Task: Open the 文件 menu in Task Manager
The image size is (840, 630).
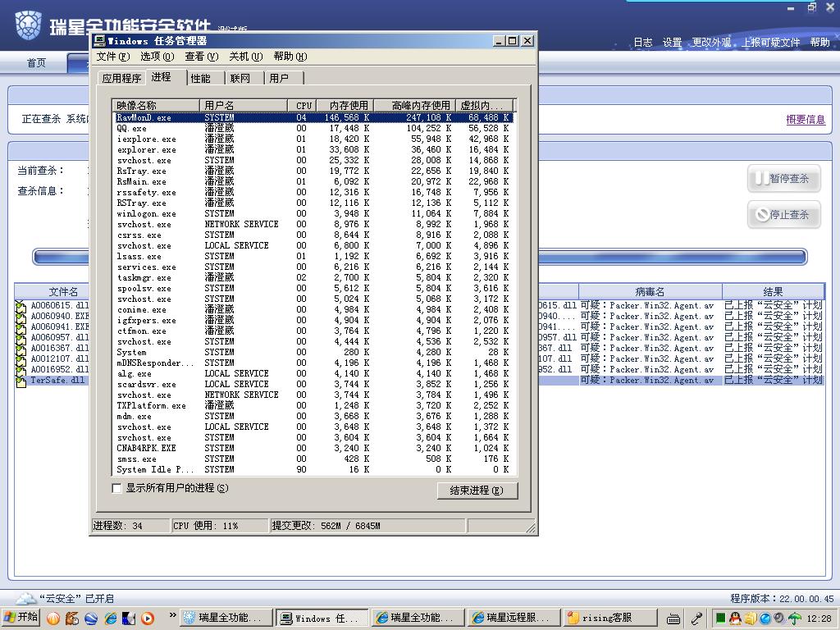Action: tap(112, 57)
